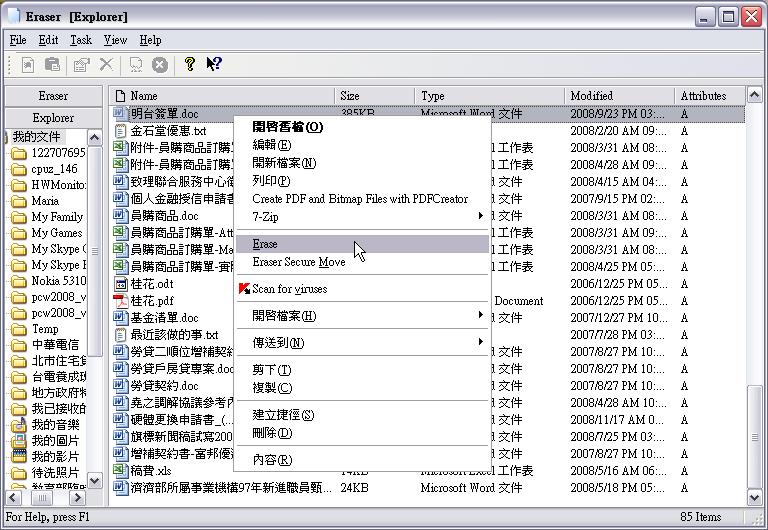Click the Temp folder icon
The width and height of the screenshot is (768, 530).
click(19, 329)
